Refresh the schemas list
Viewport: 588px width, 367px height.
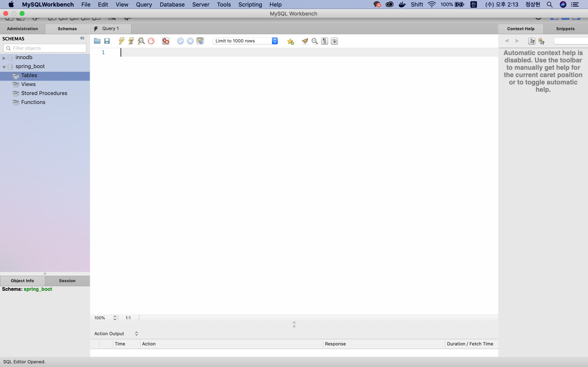point(82,38)
